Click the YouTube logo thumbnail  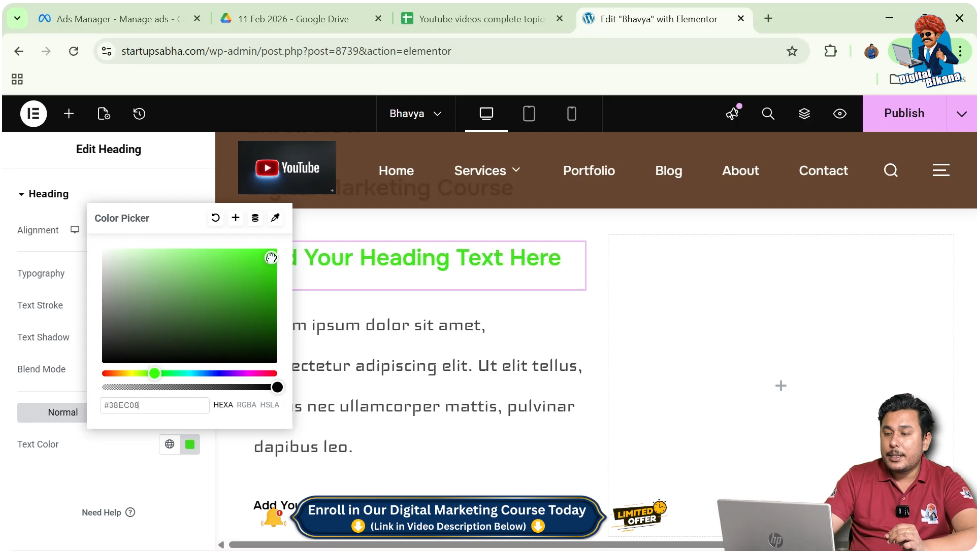[287, 167]
